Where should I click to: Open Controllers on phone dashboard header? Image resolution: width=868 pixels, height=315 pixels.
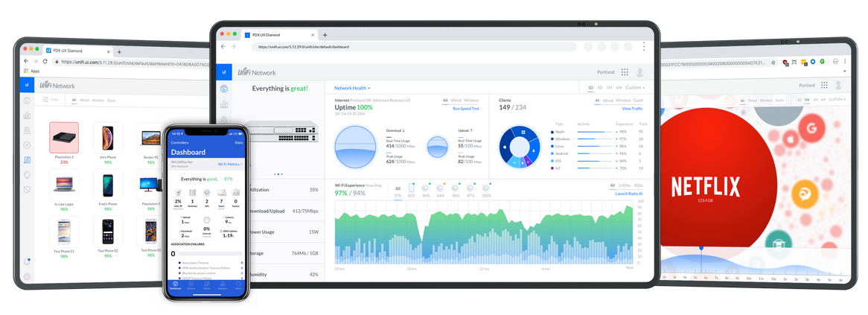pos(179,142)
